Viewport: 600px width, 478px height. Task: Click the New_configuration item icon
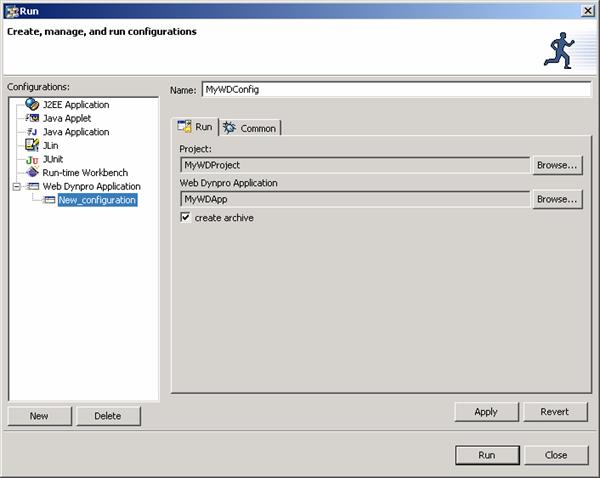click(50, 200)
